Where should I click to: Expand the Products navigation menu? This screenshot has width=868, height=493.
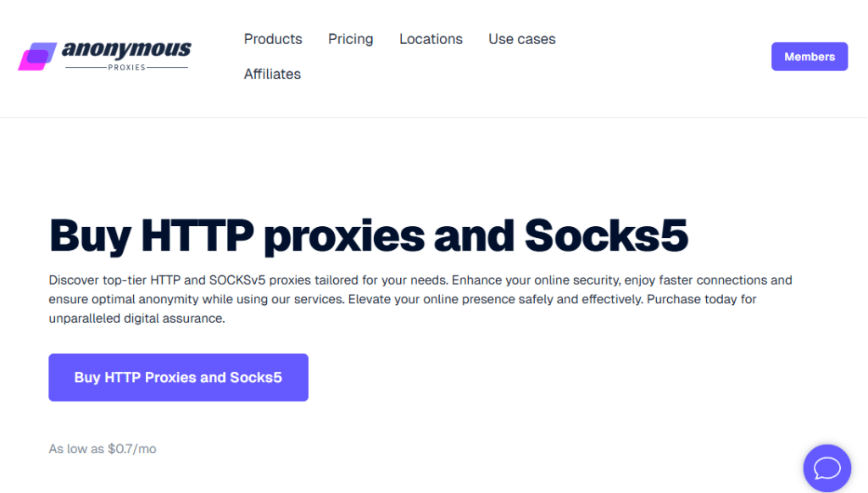[273, 39]
